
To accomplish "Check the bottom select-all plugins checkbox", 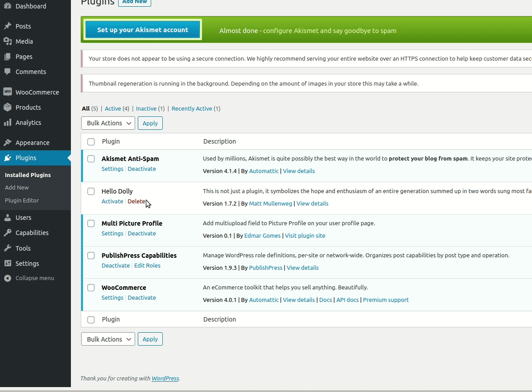I will click(x=91, y=319).
